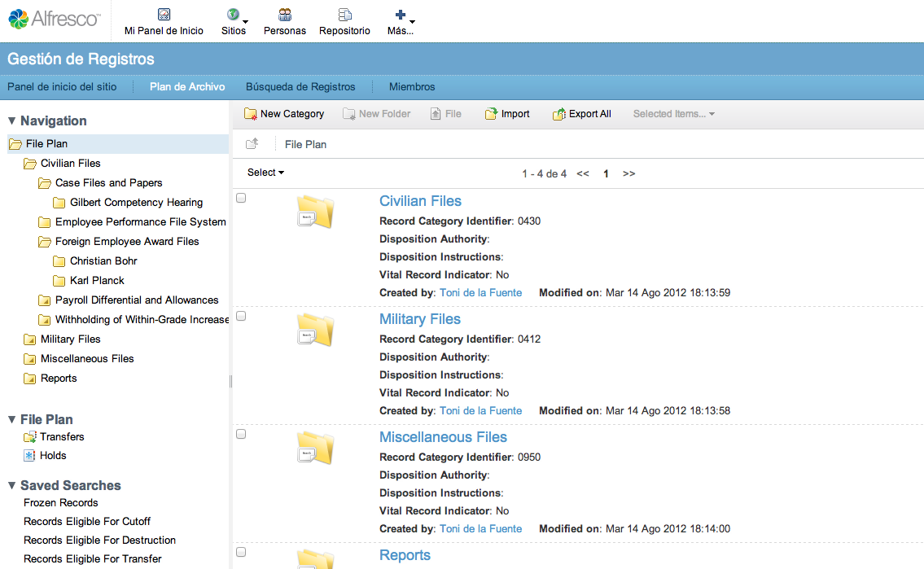Open Toni de la Fuente link under Military Files

point(481,410)
